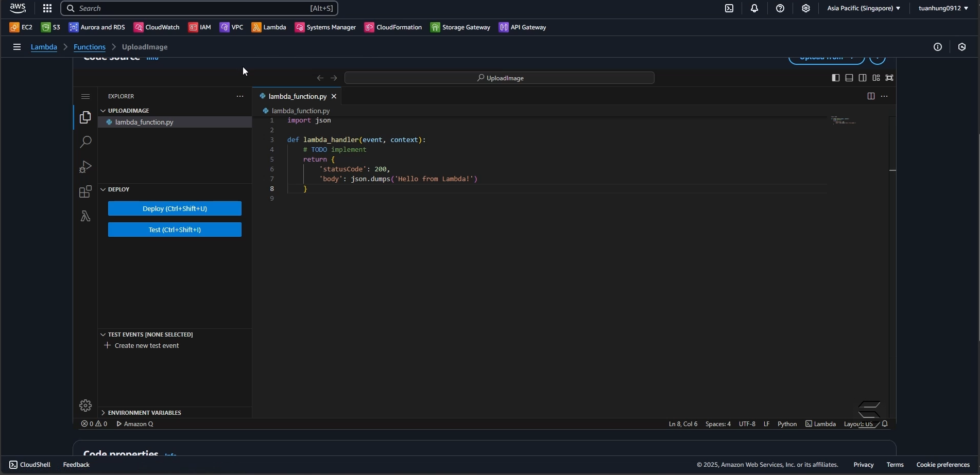
Task: Open the AWS services grid menu
Action: 47,8
